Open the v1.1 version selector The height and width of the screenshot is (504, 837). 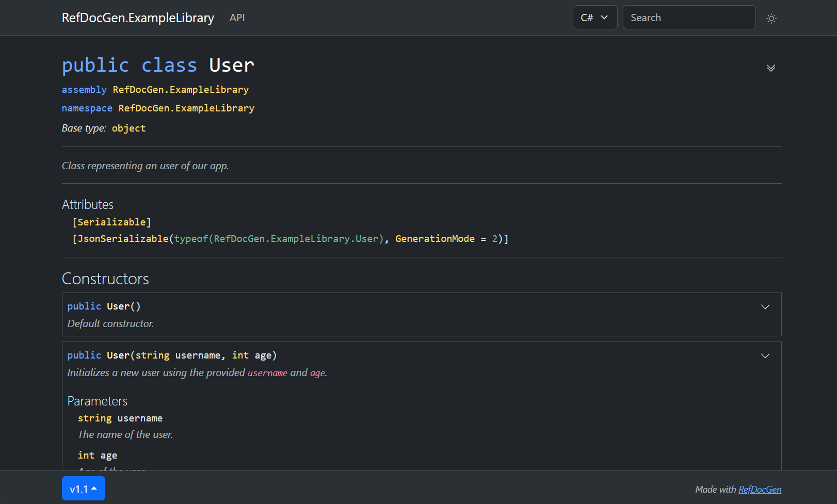(83, 489)
